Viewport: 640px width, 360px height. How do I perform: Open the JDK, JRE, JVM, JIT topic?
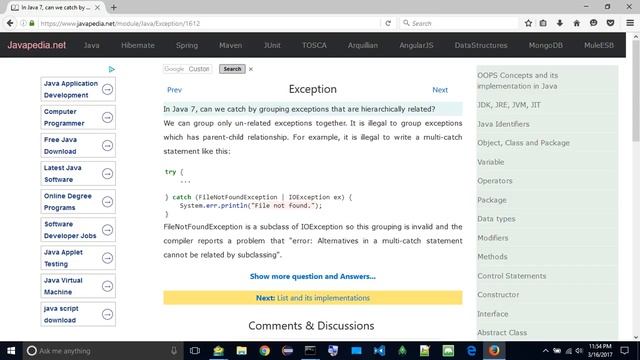pos(509,105)
